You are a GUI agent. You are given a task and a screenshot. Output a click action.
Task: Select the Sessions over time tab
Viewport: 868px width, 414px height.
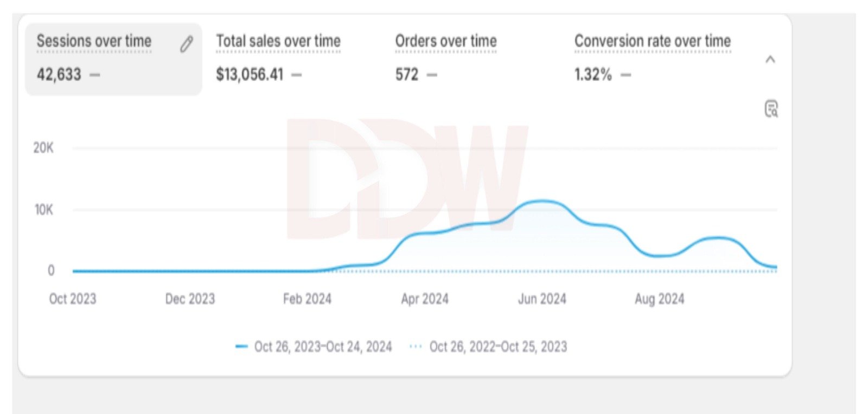[x=94, y=41]
